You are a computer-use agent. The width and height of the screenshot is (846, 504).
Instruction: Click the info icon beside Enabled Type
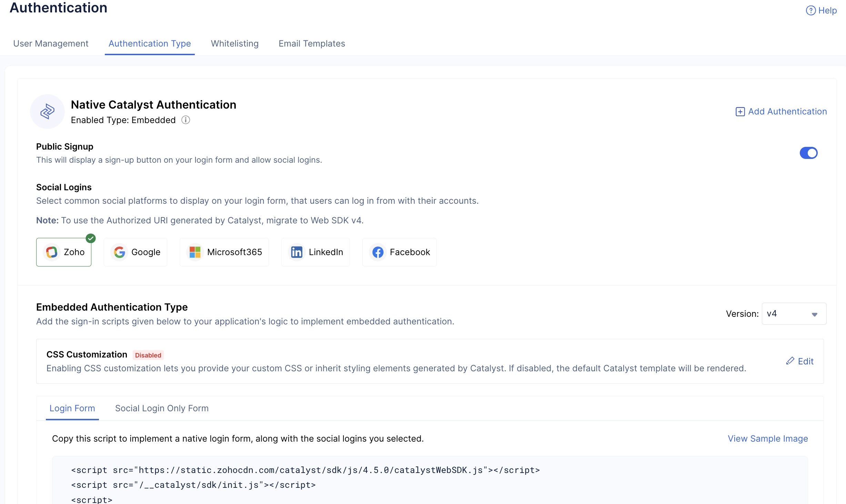(x=186, y=120)
